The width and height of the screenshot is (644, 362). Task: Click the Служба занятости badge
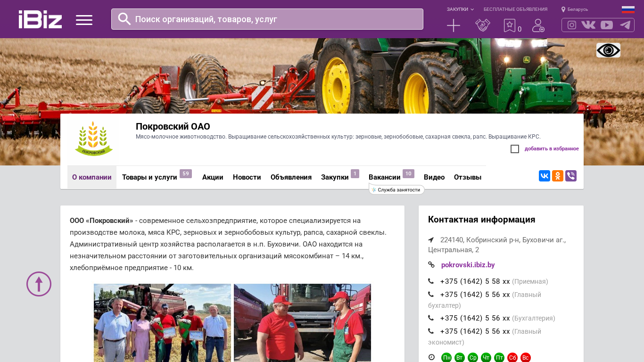point(396,189)
